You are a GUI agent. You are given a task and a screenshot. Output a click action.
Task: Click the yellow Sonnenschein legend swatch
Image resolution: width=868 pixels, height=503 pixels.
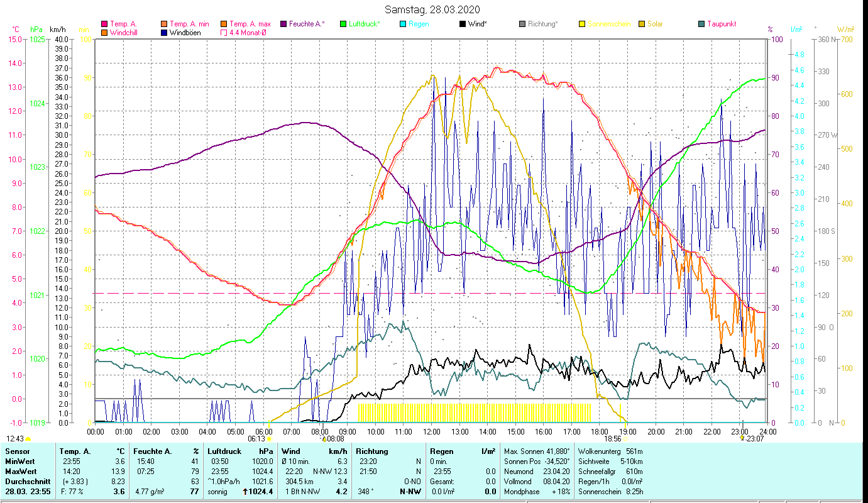[x=582, y=25]
